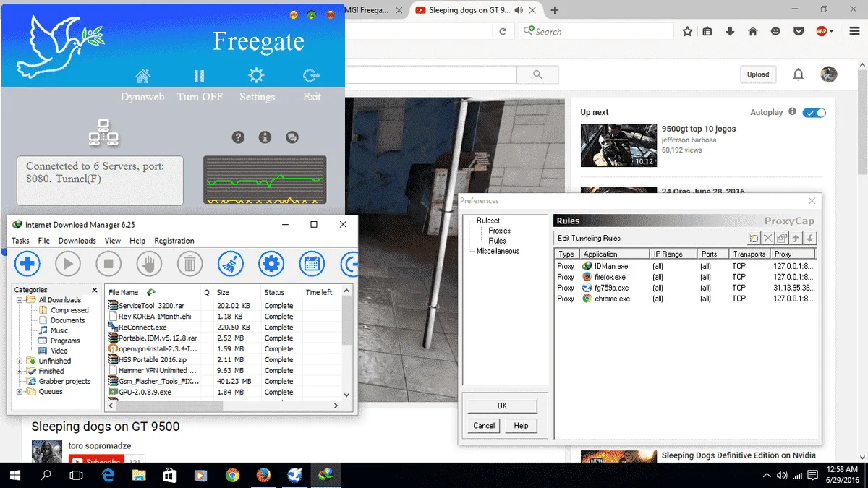Image resolution: width=868 pixels, height=488 pixels.
Task: Open IDM File menu
Action: pos(44,241)
